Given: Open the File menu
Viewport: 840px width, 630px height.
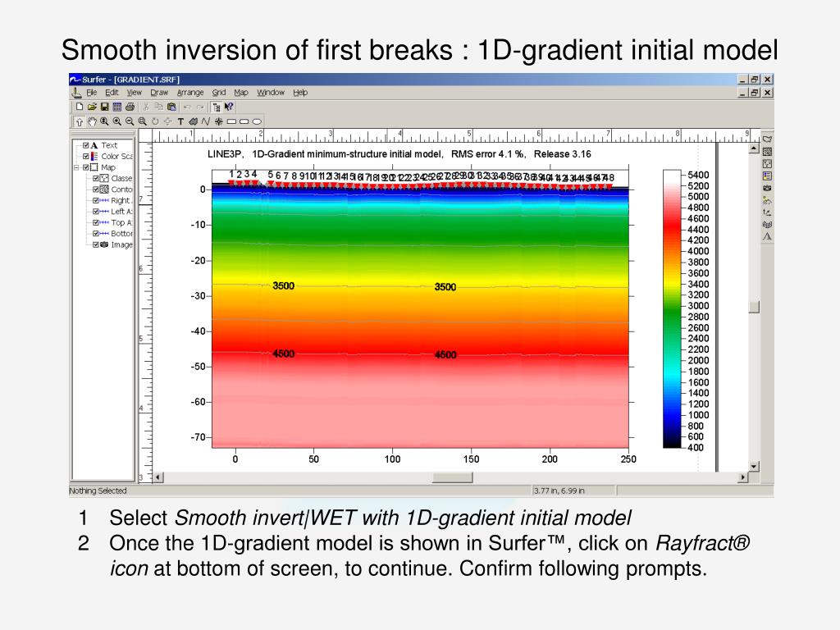Looking at the screenshot, I should coord(92,93).
